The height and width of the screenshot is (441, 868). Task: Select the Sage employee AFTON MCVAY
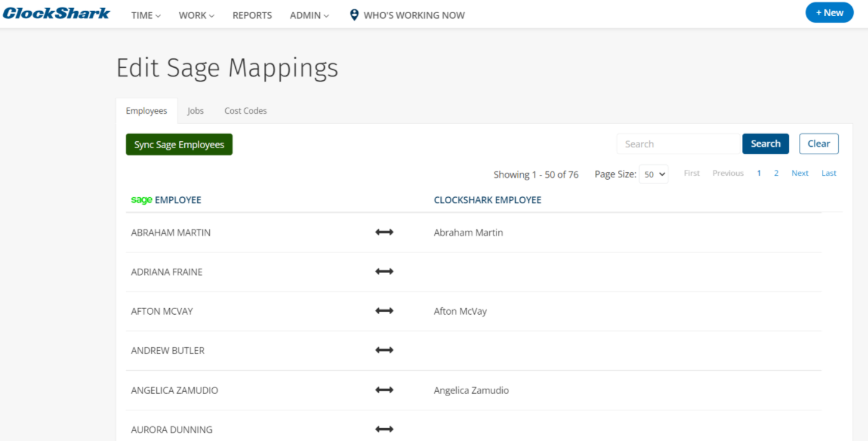[162, 311]
